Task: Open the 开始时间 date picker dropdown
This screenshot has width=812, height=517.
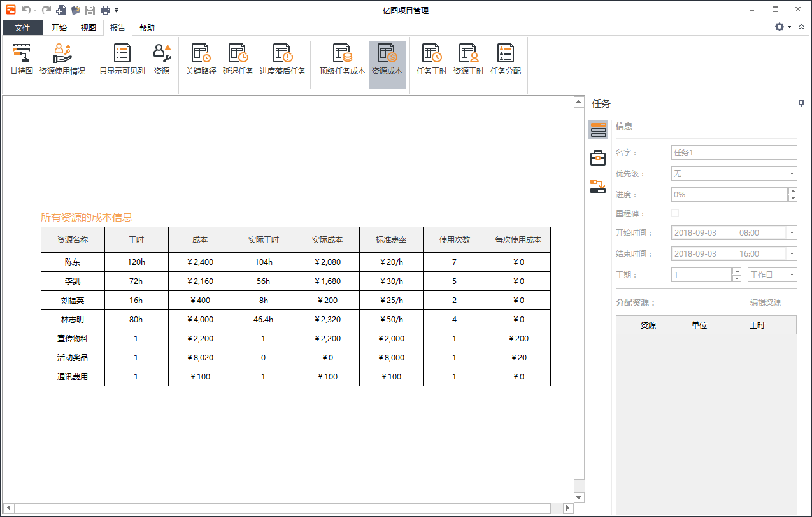Action: 792,233
